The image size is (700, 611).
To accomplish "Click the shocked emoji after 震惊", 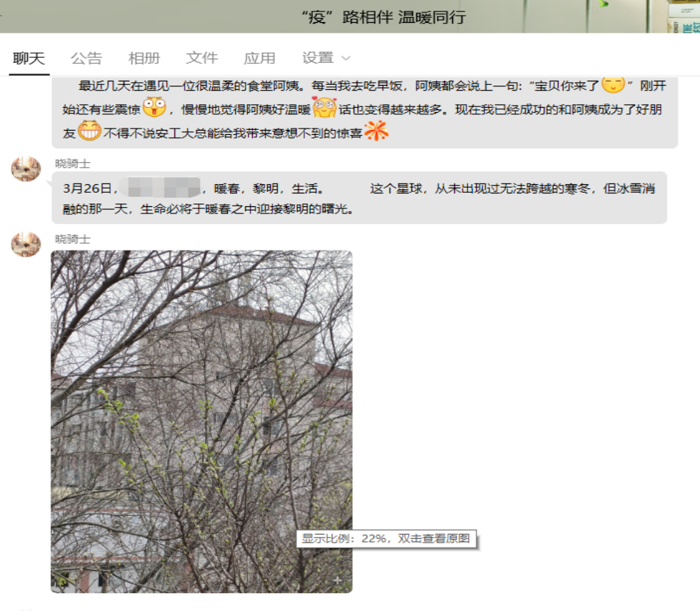I will [154, 108].
